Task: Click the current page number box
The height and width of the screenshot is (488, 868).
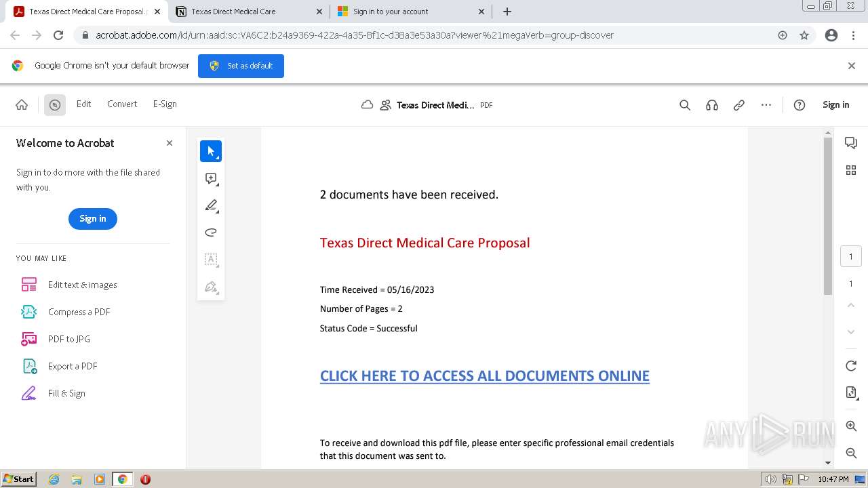Action: [x=851, y=257]
